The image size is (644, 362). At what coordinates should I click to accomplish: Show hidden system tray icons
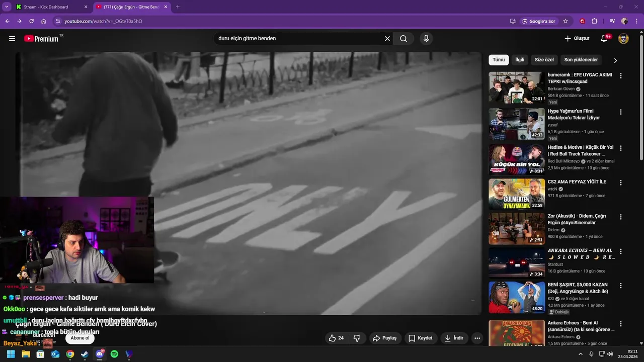(580, 354)
